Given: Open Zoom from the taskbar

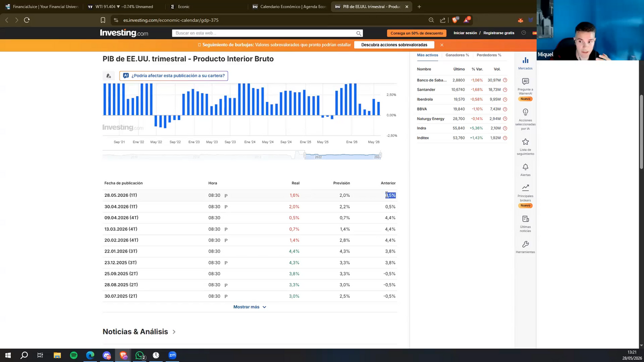Looking at the screenshot, I should (x=172, y=355).
